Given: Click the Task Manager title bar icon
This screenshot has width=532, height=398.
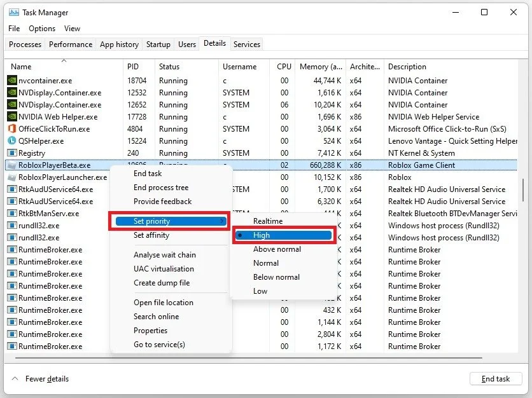Looking at the screenshot, I should click(14, 13).
